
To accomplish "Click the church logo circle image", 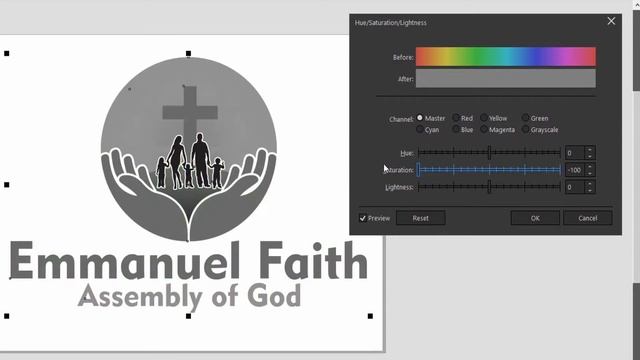I will pyautogui.click(x=189, y=149).
